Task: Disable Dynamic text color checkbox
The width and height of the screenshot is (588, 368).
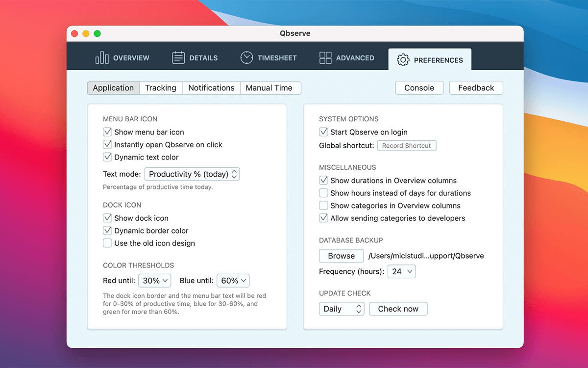Action: pos(107,157)
